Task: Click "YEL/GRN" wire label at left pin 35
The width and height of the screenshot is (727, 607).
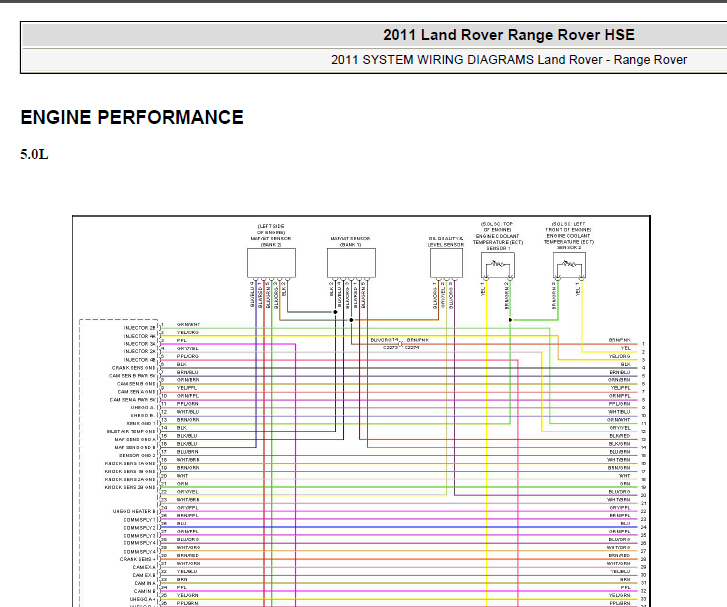Action: tap(188, 595)
